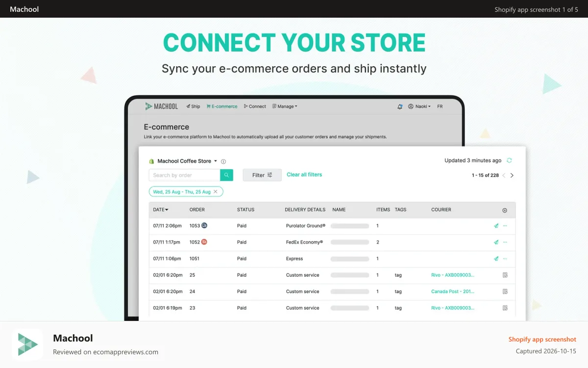View shipping label icon for order 24

click(505, 291)
